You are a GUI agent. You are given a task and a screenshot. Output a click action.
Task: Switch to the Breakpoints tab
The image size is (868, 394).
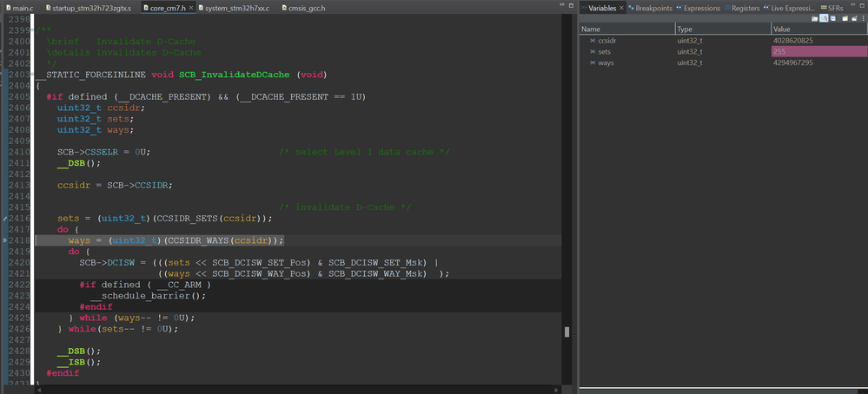[x=653, y=8]
